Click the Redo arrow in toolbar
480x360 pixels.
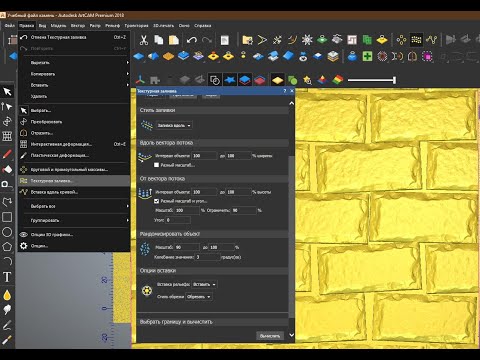207,40
